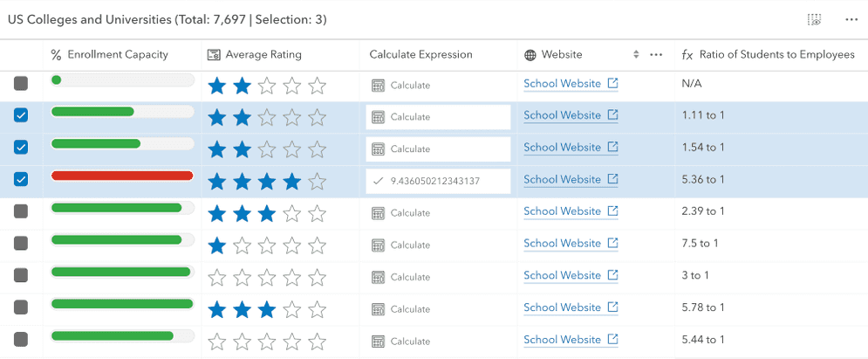Set the fourth star in the last row
Image resolution: width=868 pixels, height=359 pixels.
pyautogui.click(x=292, y=341)
